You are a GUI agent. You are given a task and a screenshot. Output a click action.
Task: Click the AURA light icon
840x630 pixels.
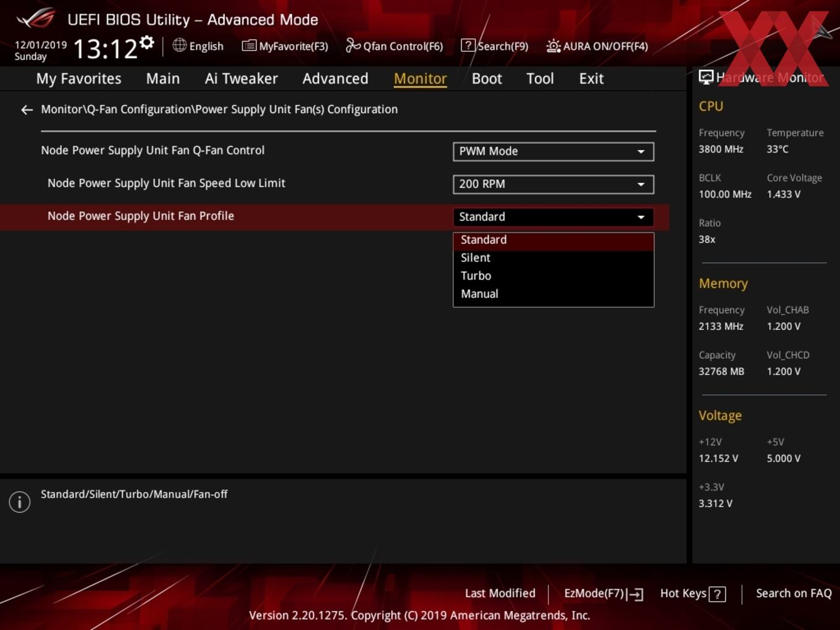tap(553, 46)
